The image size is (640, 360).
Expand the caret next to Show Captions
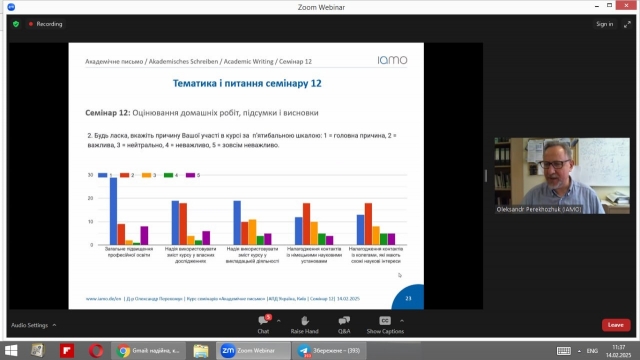[402, 321]
